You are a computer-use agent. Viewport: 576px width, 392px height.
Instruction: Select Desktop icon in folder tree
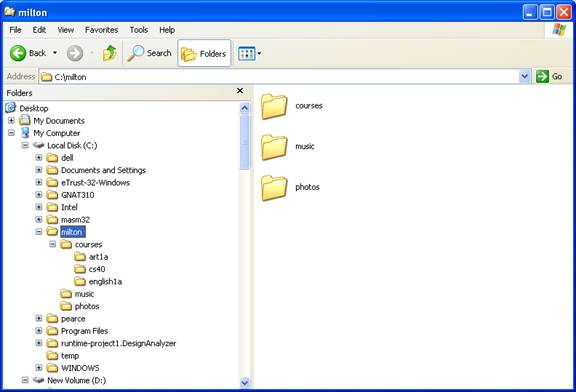click(x=11, y=108)
